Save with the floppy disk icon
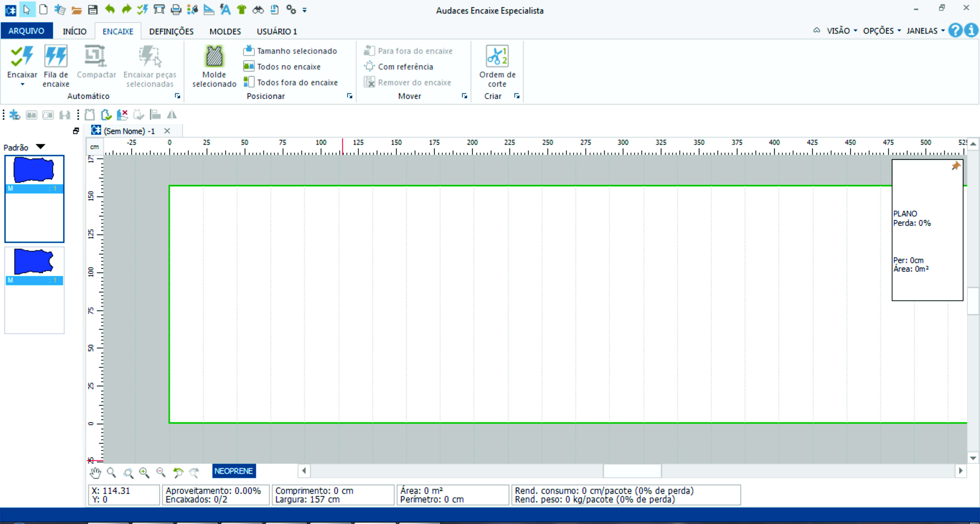 tap(93, 10)
